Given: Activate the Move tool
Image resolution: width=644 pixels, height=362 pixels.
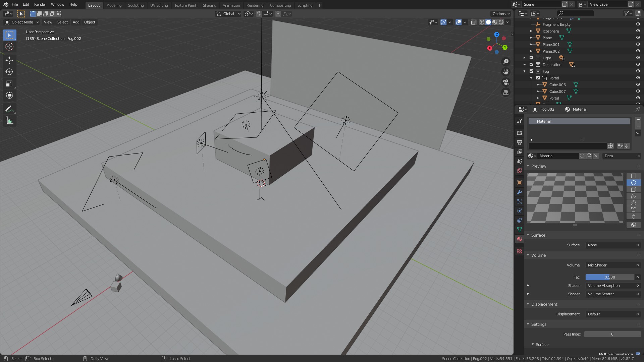Looking at the screenshot, I should (x=9, y=60).
